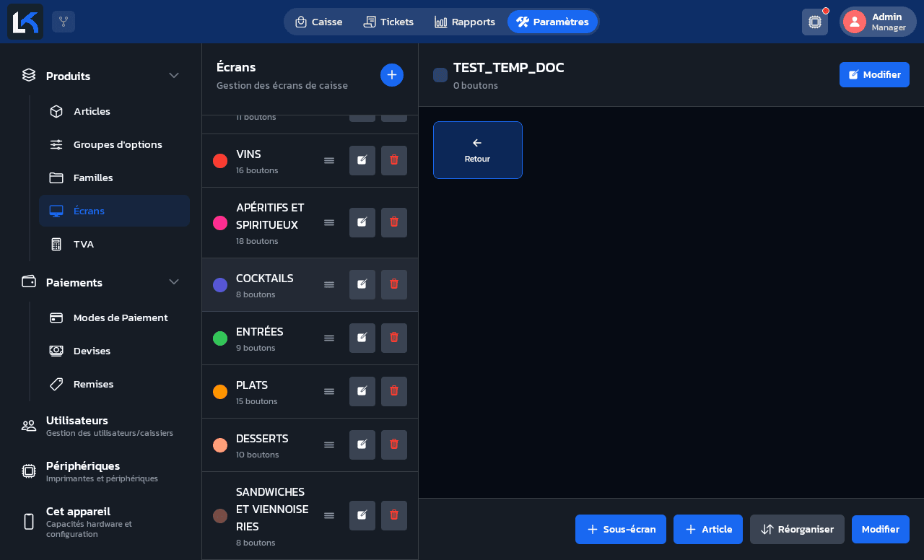Delete the COCKTAILS screen
This screenshot has height=560, width=924.
[x=394, y=284]
